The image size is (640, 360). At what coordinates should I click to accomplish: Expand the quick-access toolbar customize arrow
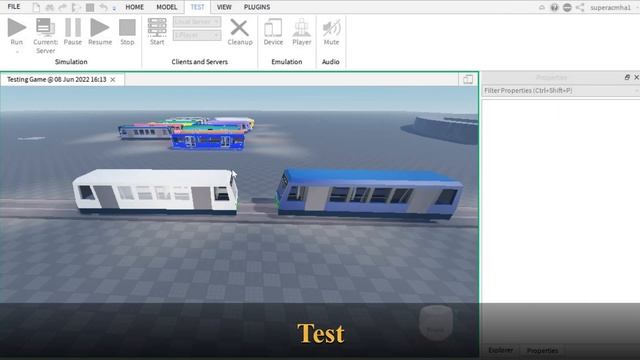114,8
